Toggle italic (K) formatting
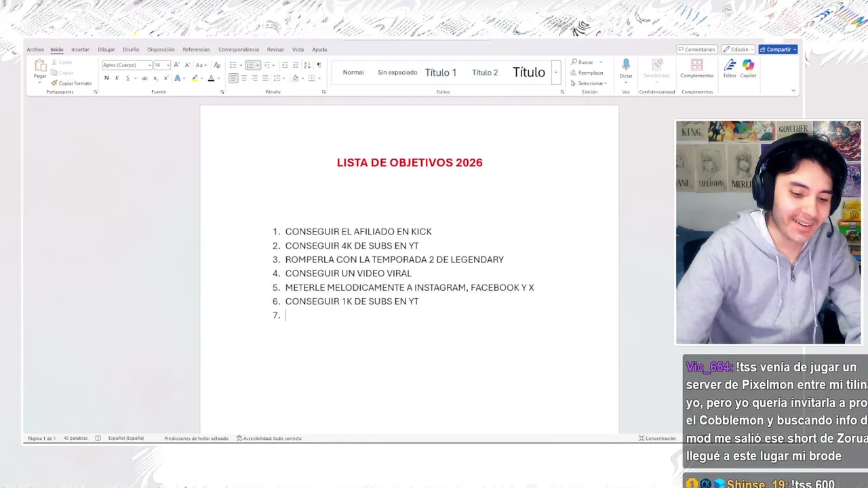This screenshot has height=488, width=868. click(117, 78)
